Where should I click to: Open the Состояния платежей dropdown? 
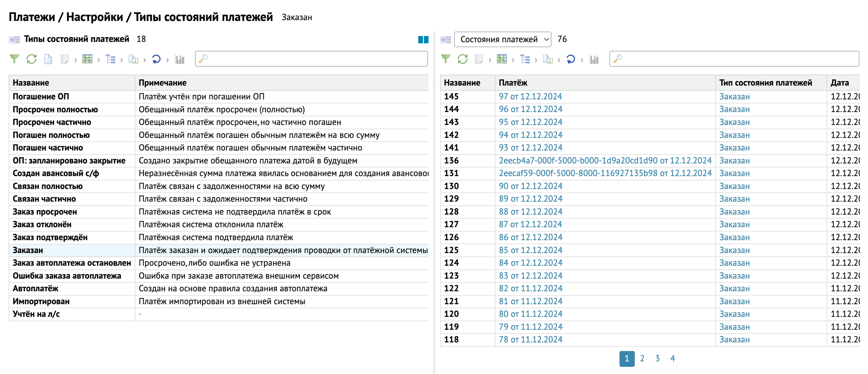(x=503, y=39)
